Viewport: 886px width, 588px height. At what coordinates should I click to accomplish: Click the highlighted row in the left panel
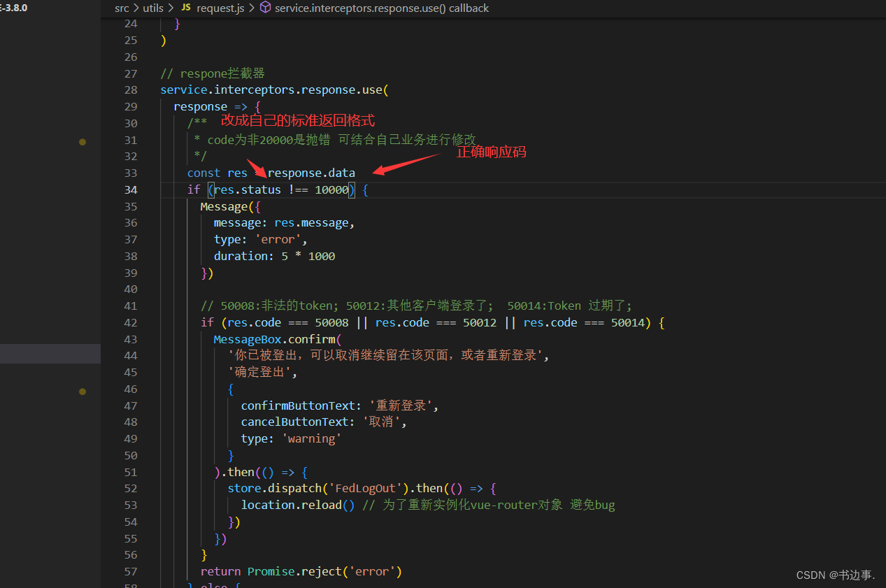coord(50,354)
